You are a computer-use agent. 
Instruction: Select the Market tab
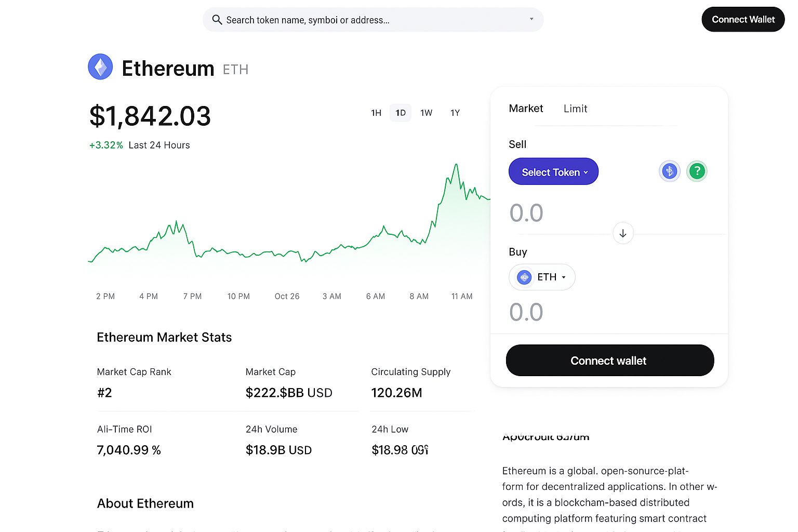click(x=526, y=109)
